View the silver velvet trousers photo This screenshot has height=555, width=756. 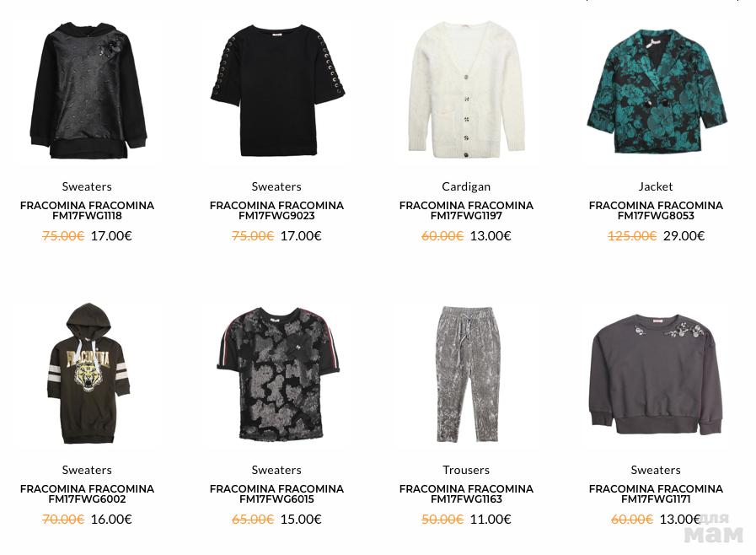(467, 374)
